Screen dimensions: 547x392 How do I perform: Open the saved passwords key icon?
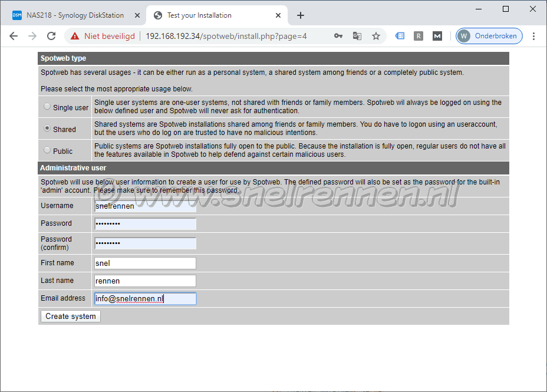point(338,36)
